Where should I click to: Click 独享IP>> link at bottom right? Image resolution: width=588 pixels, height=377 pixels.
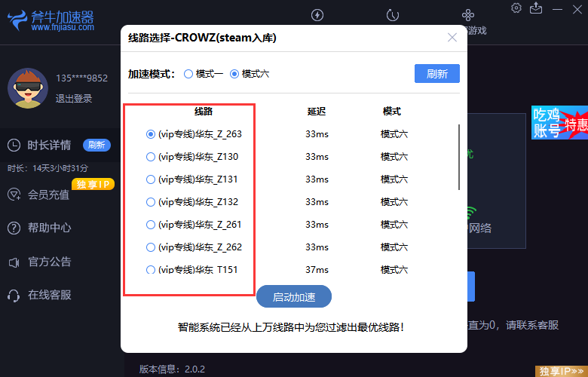pos(562,372)
